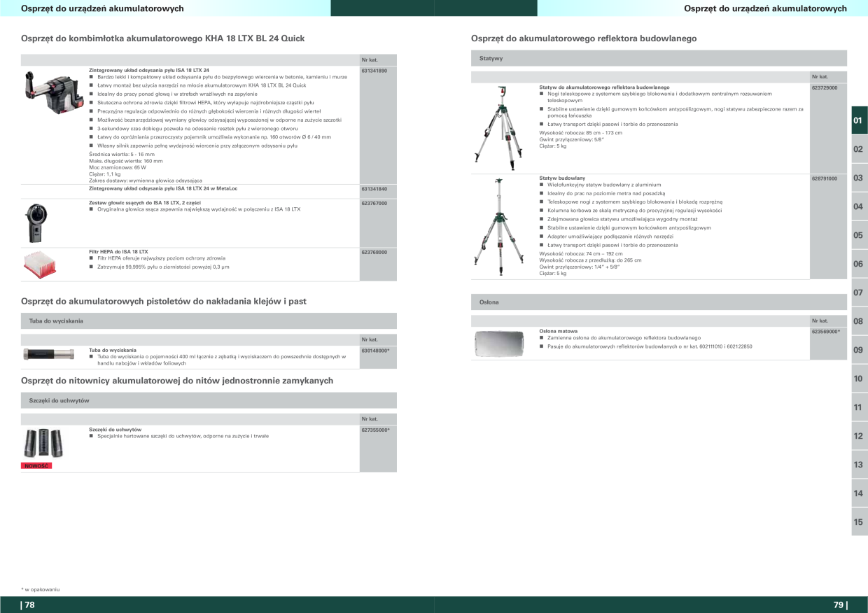Select chapter tab 06
Viewport: 868px width, 613px height.
click(x=859, y=264)
